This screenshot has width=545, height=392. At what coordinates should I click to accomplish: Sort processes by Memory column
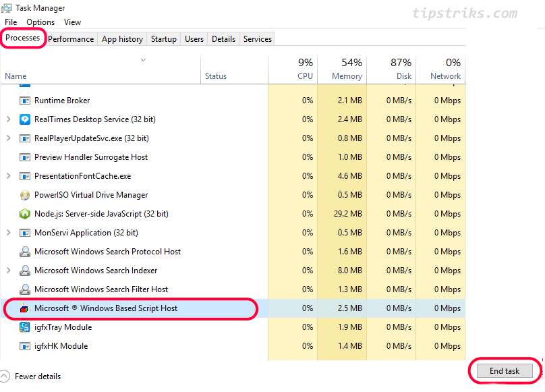[342, 69]
